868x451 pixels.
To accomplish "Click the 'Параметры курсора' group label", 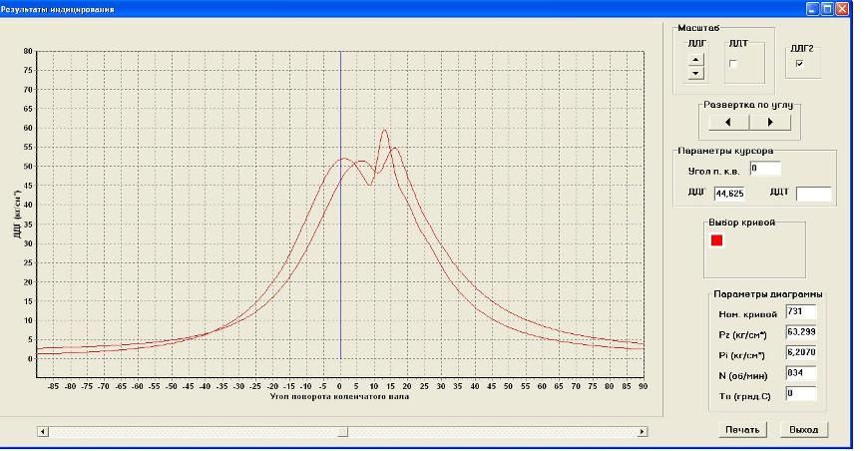I will (x=725, y=151).
